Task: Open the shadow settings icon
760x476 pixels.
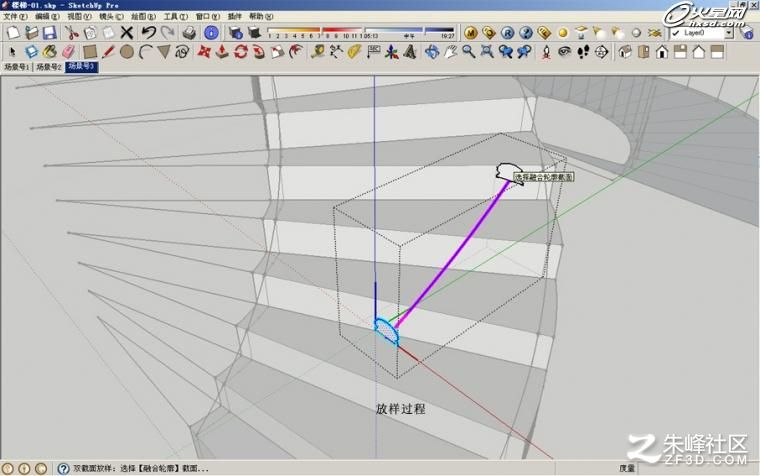Action: [236, 33]
